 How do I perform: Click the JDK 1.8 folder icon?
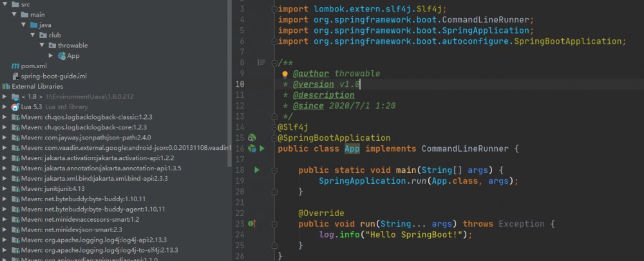pos(15,96)
